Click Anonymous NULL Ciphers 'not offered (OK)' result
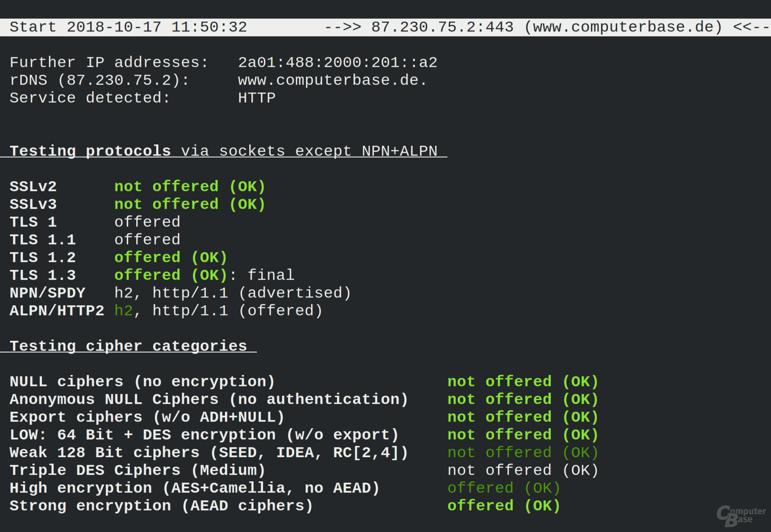The height and width of the screenshot is (532, 771). tap(523, 399)
